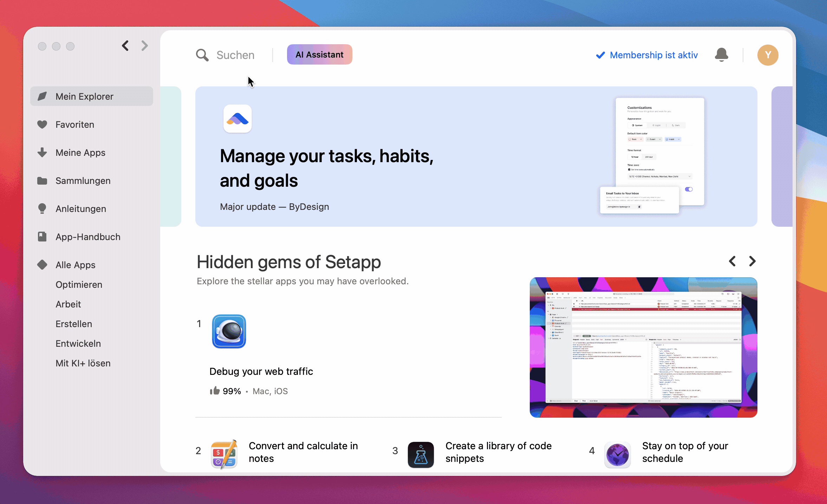The height and width of the screenshot is (504, 827).
Task: Open Manage your tasks banner headline
Action: click(x=327, y=168)
